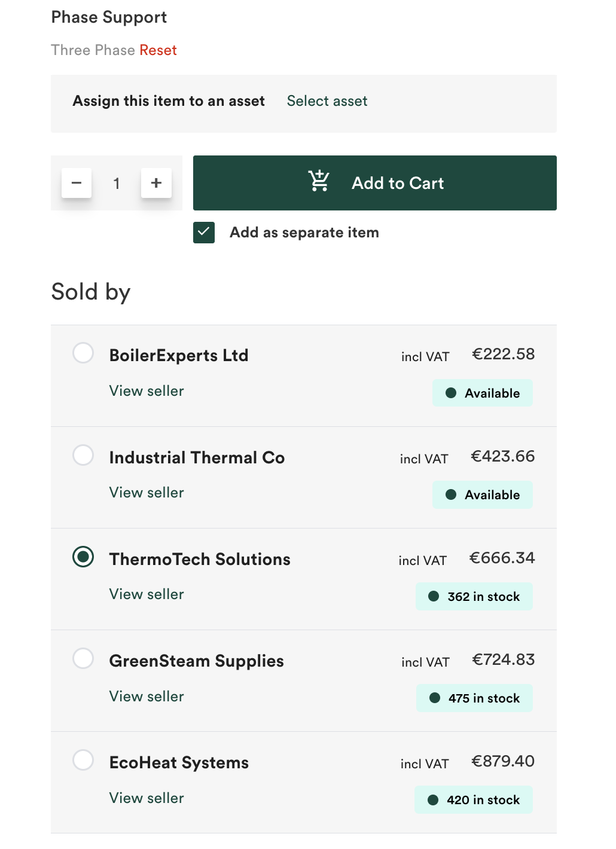Click the stock indicator dot for ThermoTech Solutions
Image resolution: width=616 pixels, height=849 pixels.
click(434, 596)
